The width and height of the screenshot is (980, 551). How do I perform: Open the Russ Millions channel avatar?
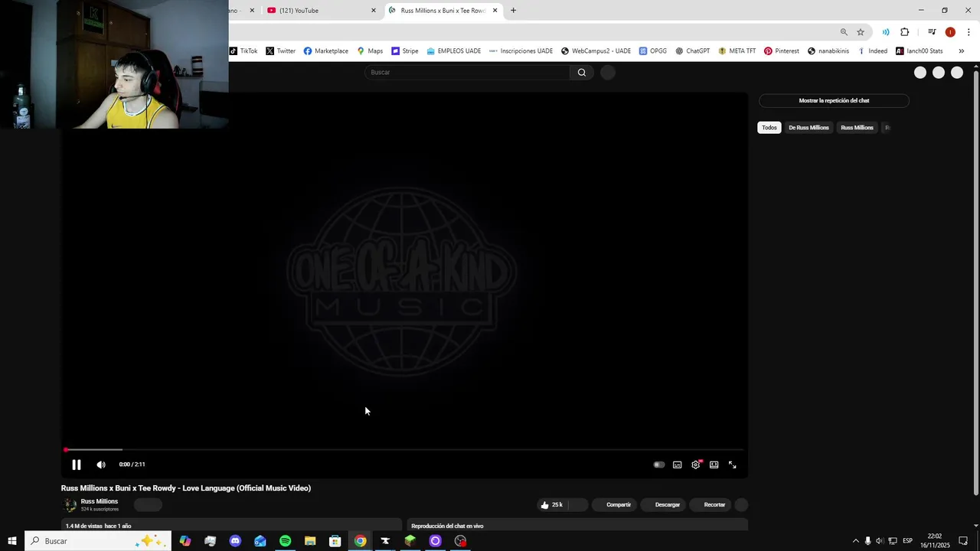pos(70,505)
